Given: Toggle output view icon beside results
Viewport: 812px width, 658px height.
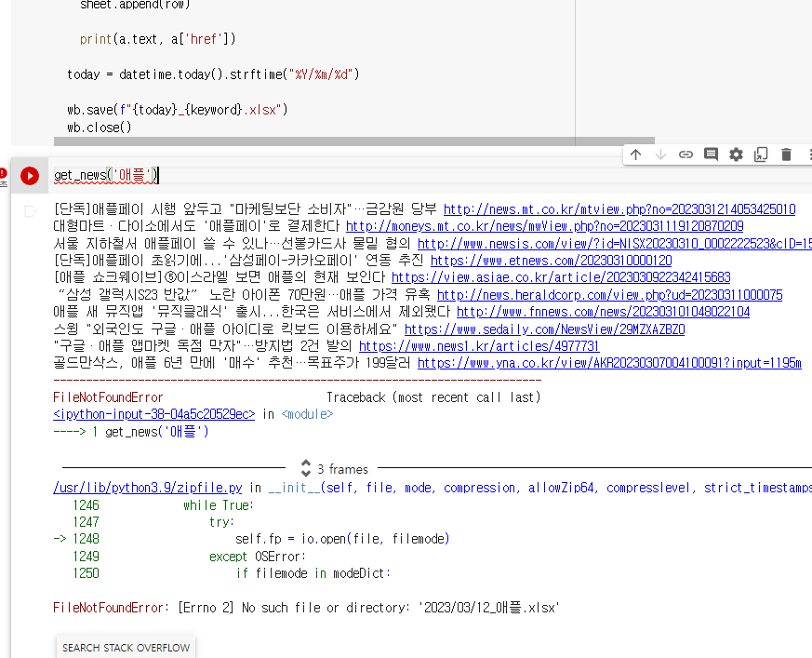Looking at the screenshot, I should tap(30, 211).
